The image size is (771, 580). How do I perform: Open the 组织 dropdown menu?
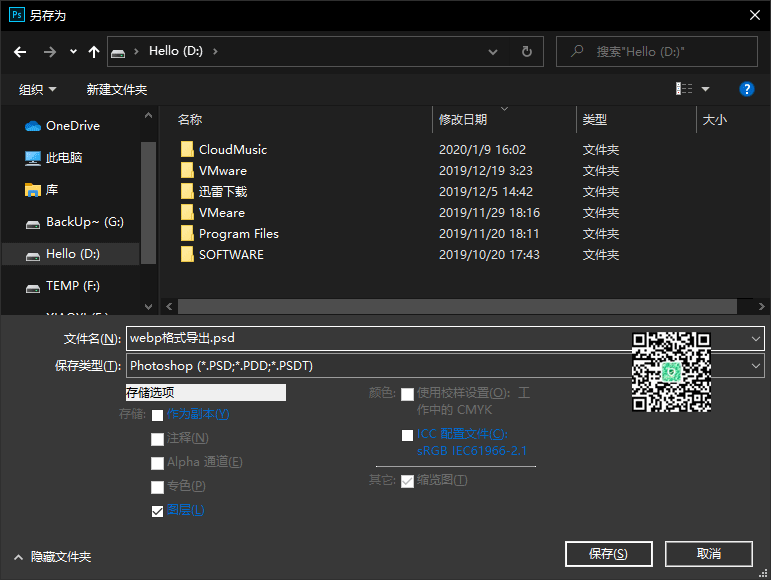[38, 89]
